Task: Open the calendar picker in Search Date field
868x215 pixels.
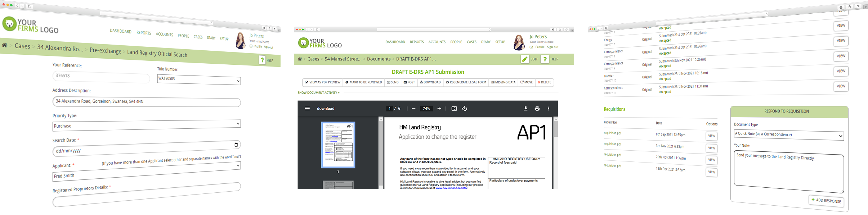Action: (236, 145)
